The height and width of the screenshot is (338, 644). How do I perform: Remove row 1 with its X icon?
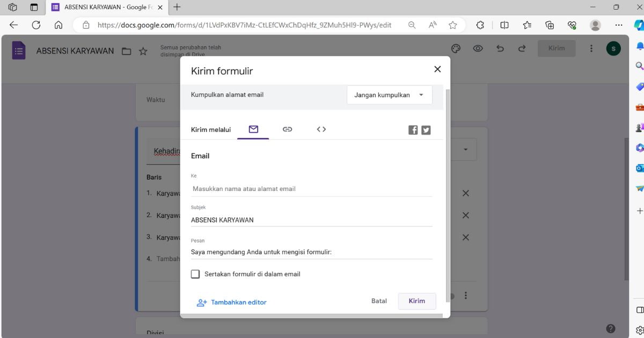(x=466, y=193)
